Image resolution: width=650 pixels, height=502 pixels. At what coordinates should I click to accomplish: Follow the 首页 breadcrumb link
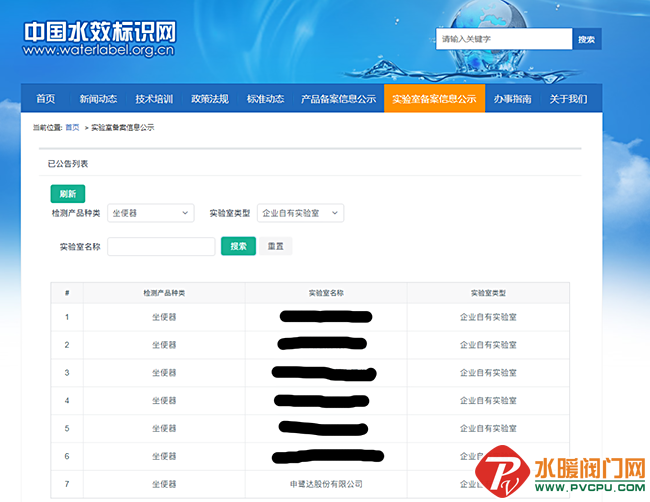(72, 127)
